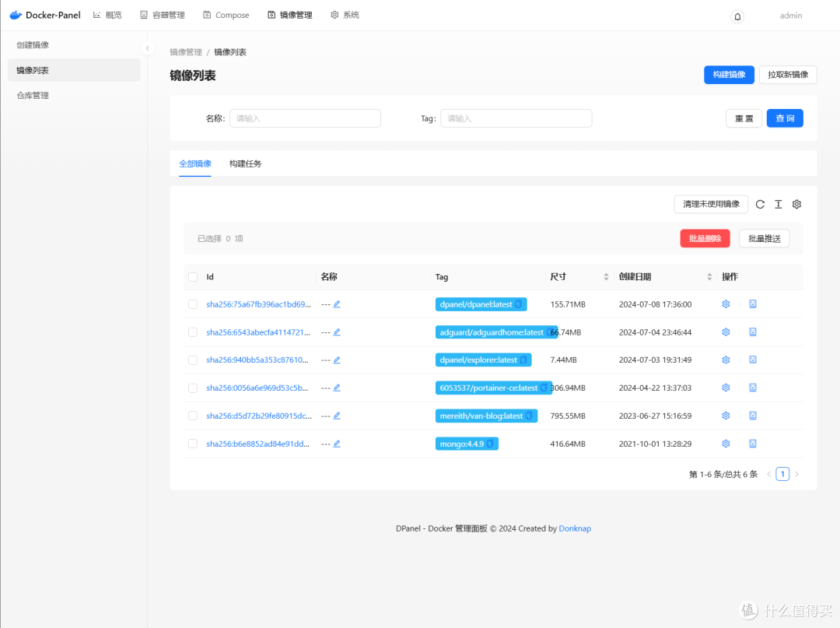The height and width of the screenshot is (628, 840).
Task: Open the Donknap link in footer
Action: (575, 528)
